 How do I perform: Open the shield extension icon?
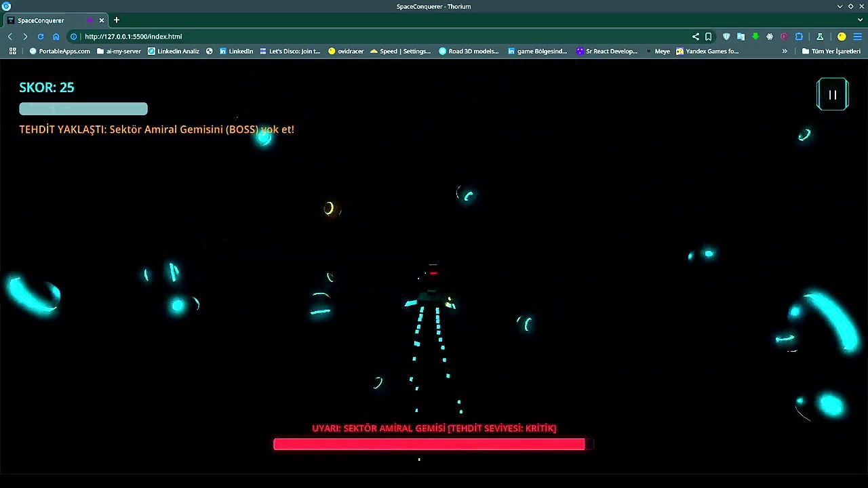[x=726, y=37]
